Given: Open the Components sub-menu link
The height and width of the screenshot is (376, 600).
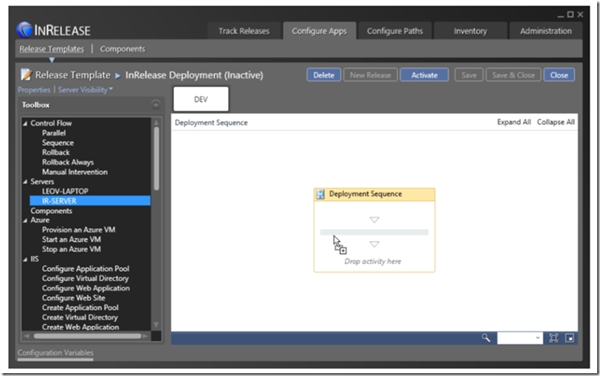Looking at the screenshot, I should point(122,49).
